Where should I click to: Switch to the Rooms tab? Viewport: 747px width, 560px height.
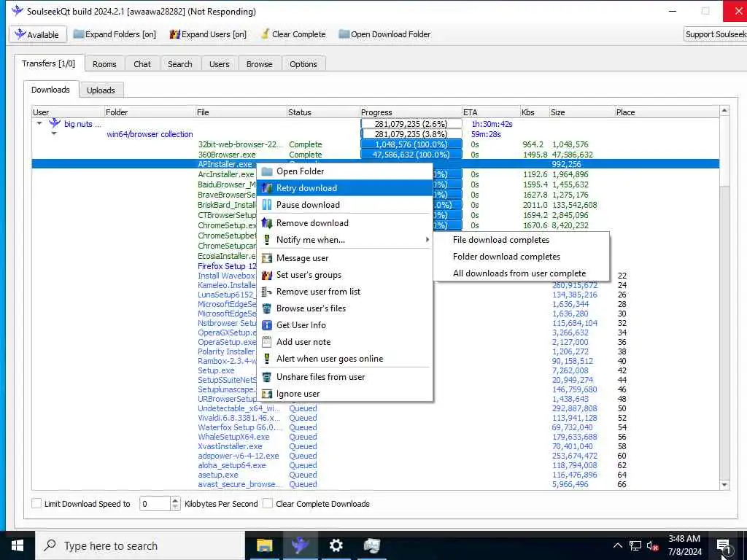(104, 64)
